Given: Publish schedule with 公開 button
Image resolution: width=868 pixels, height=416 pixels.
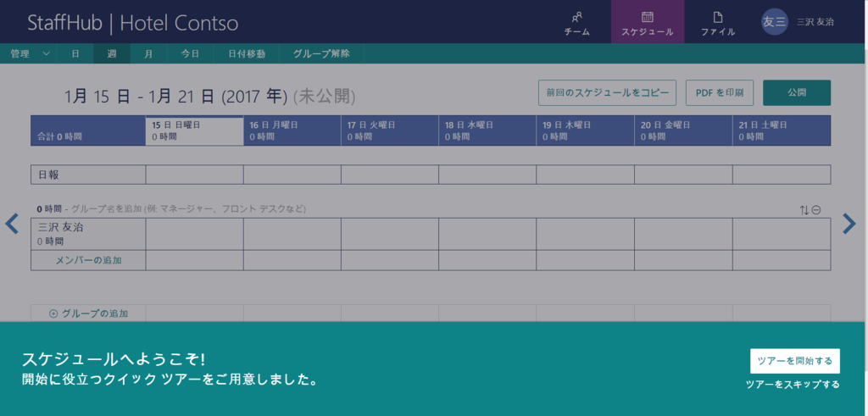Looking at the screenshot, I should coord(797,93).
